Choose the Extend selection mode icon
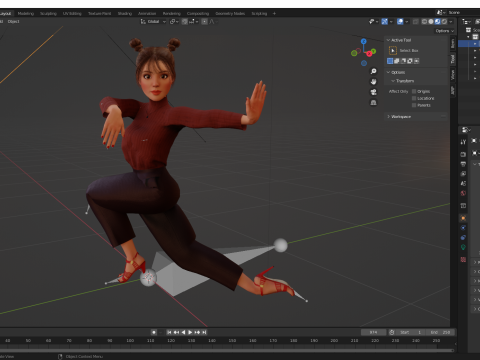The image size is (480, 360). click(x=397, y=61)
